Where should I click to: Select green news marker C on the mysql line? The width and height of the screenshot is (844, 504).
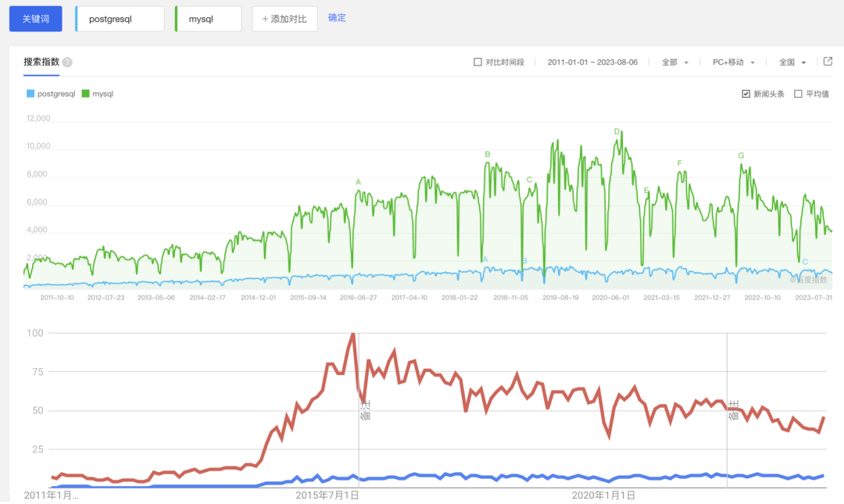point(529,180)
